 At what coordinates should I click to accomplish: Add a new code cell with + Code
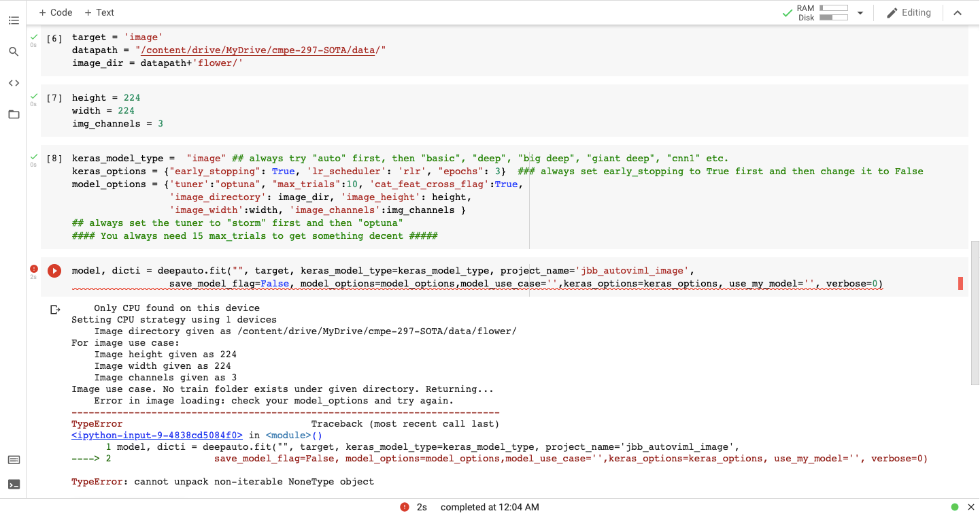56,12
